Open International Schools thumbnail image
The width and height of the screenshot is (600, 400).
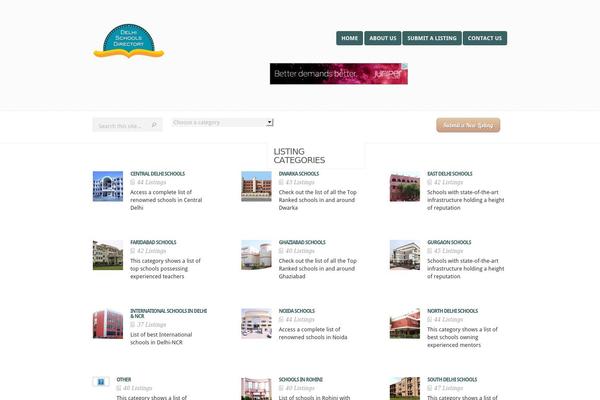point(108,324)
